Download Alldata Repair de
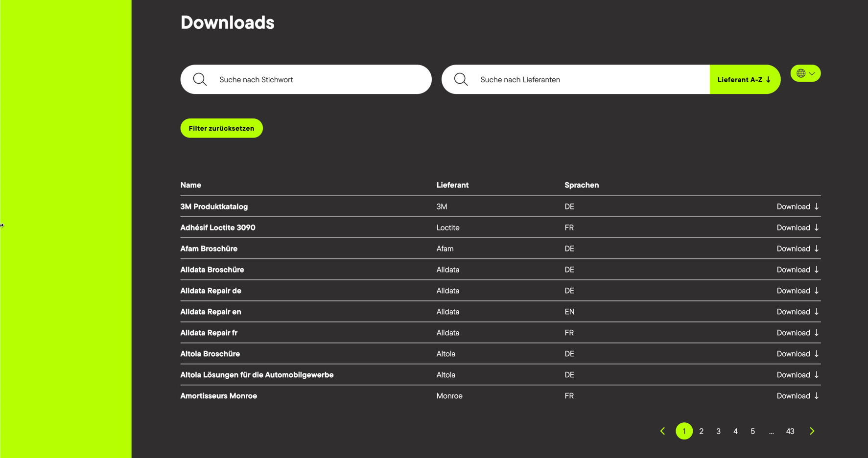 point(798,291)
